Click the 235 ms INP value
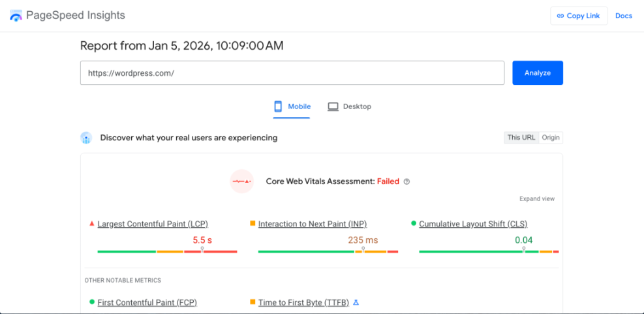 pos(363,240)
